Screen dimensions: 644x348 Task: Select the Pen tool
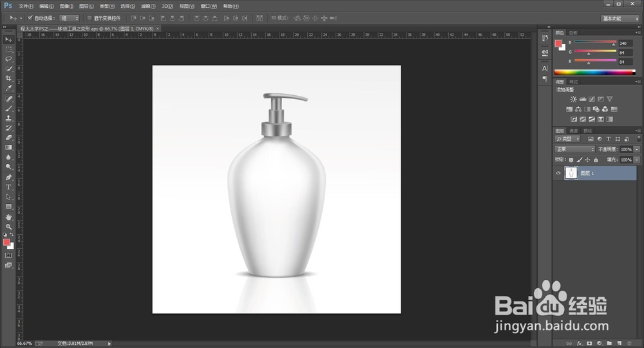pyautogui.click(x=8, y=178)
